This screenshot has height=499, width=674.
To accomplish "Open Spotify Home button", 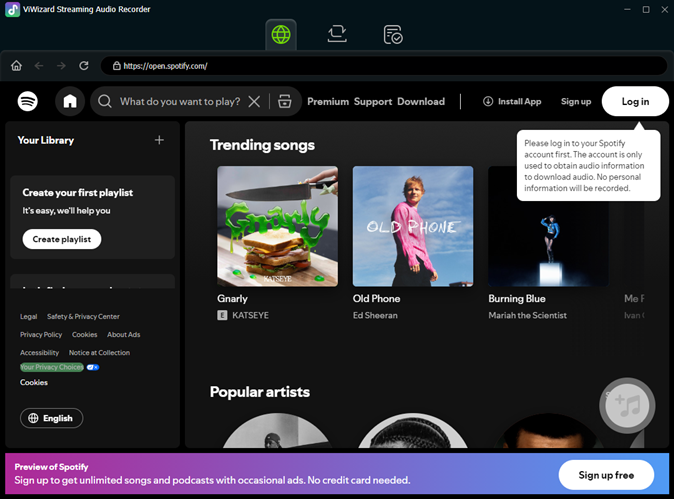I will click(x=70, y=101).
